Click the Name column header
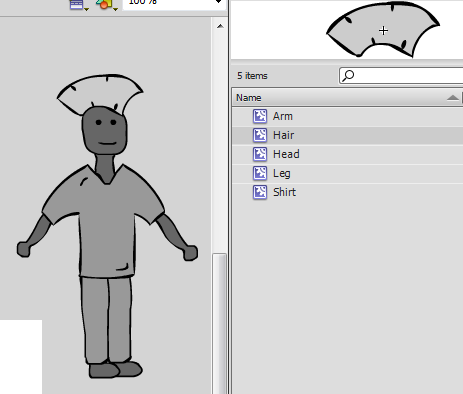 point(346,98)
